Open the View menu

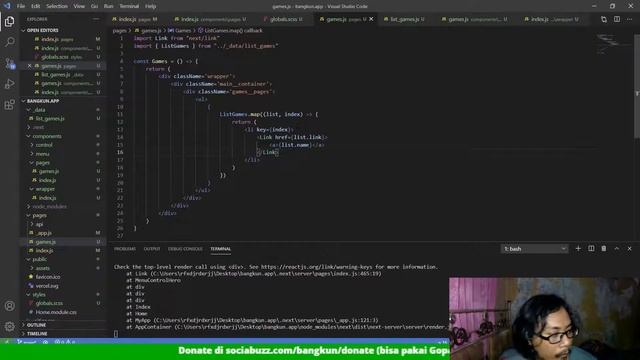[x=79, y=6]
